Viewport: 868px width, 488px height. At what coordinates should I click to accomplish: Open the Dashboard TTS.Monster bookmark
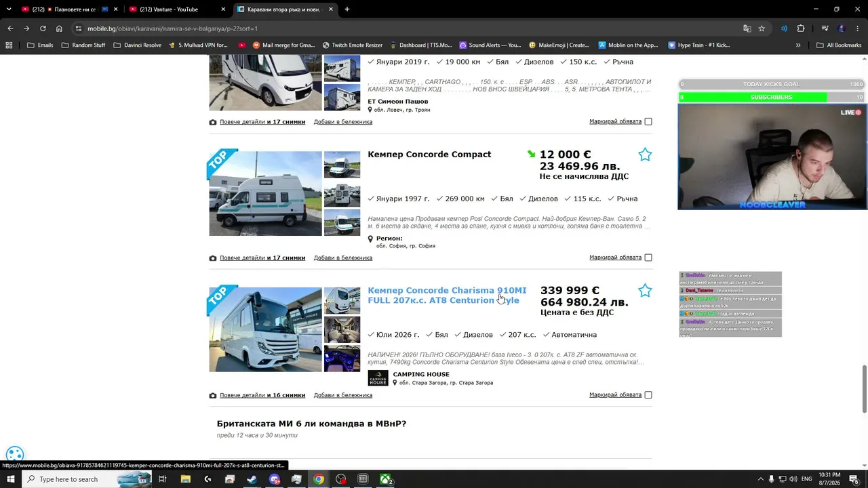[420, 45]
